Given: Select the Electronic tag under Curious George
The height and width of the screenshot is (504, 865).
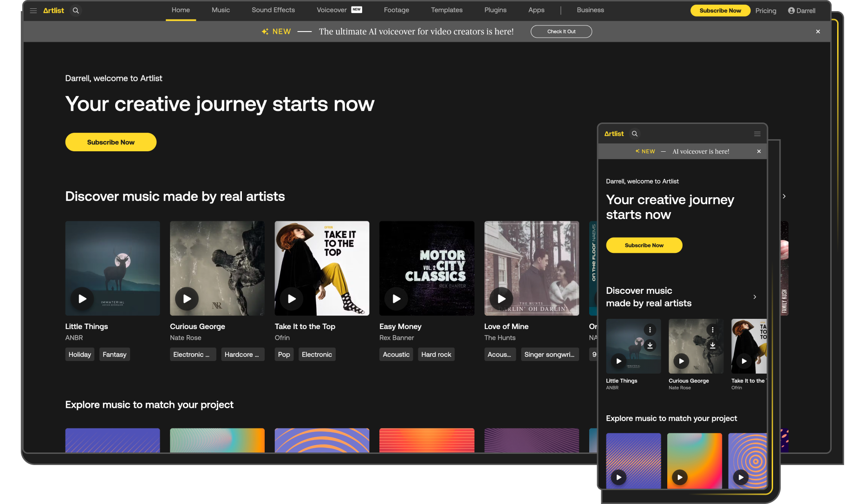Looking at the screenshot, I should [193, 355].
